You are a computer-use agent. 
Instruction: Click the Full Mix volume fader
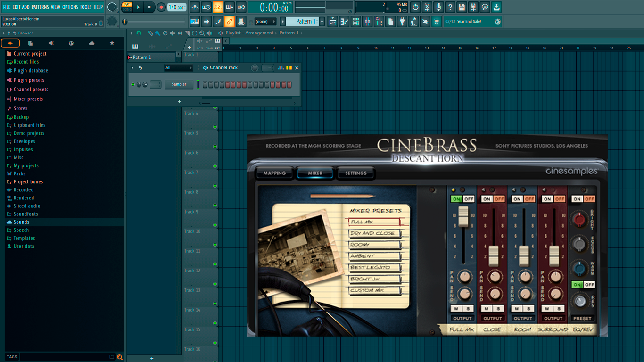click(463, 217)
